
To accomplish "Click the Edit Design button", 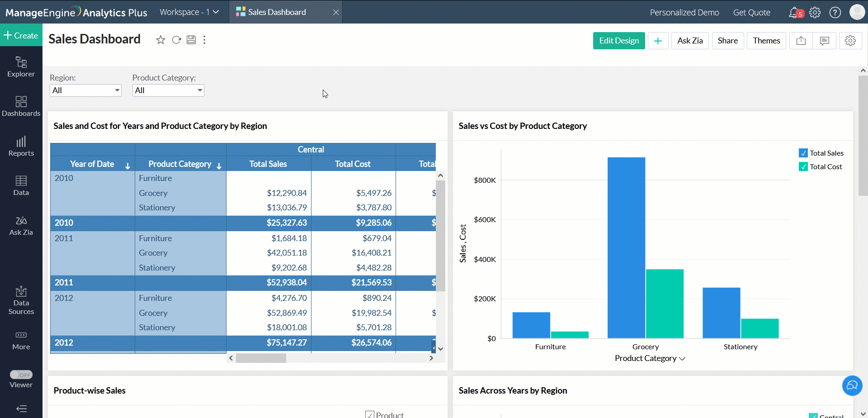I will click(618, 41).
